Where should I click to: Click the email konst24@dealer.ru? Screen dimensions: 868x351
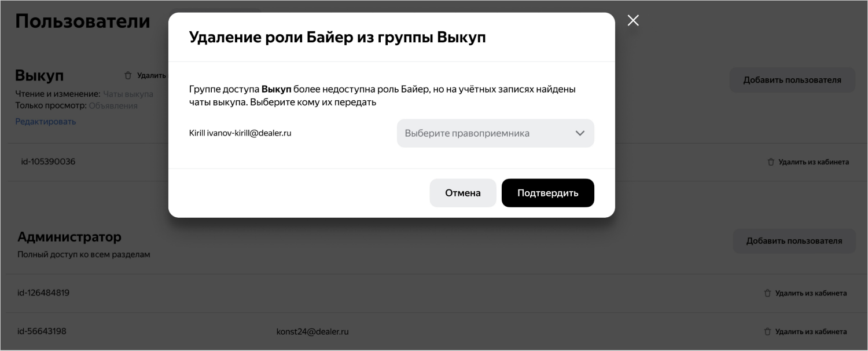click(x=312, y=332)
